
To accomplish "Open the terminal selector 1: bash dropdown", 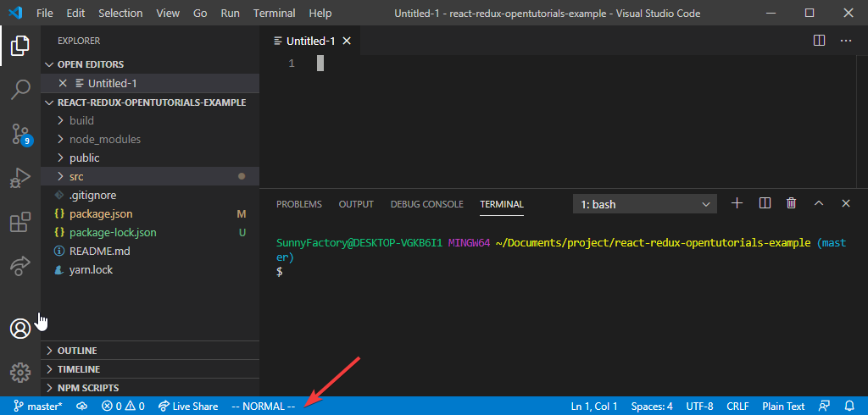I will [x=645, y=204].
